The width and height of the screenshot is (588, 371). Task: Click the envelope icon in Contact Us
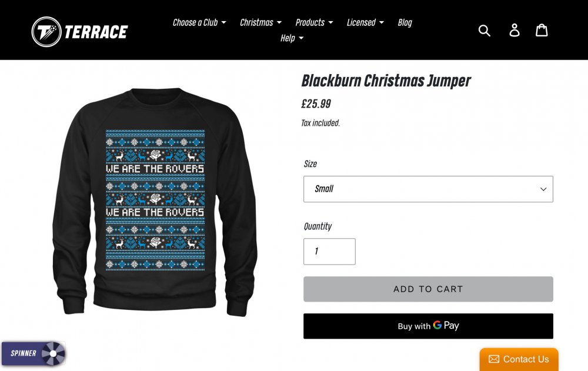pos(494,359)
